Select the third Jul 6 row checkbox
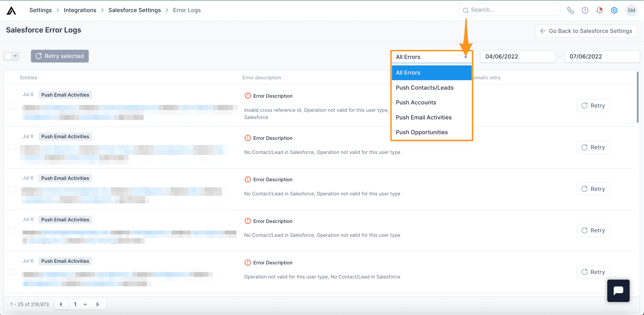Image resolution: width=644 pixels, height=315 pixels. pyautogui.click(x=13, y=189)
